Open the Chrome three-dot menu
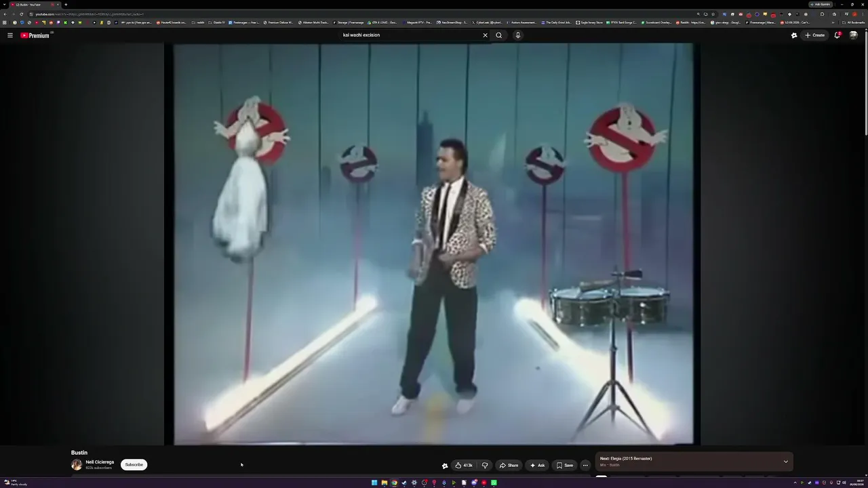Screen dimensions: 868x488 click(863, 14)
